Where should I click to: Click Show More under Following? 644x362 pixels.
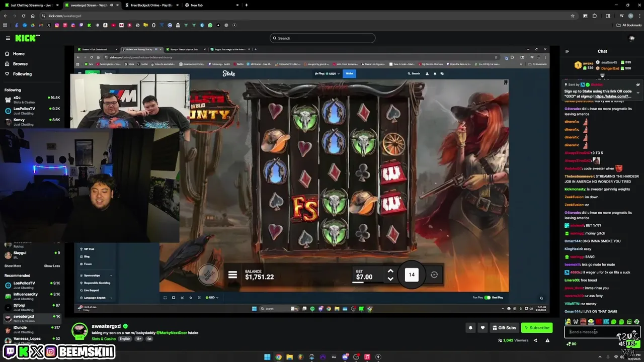[x=13, y=266]
